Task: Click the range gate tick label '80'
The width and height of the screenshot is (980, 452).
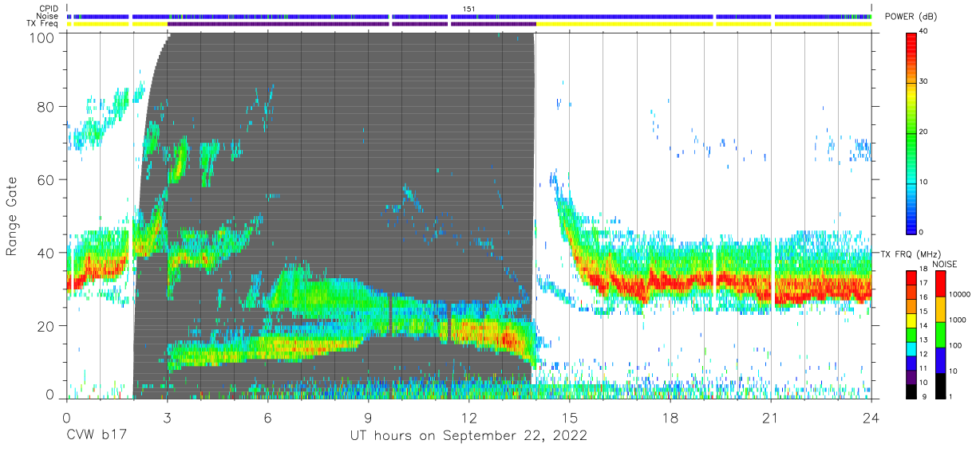Action: coord(45,107)
